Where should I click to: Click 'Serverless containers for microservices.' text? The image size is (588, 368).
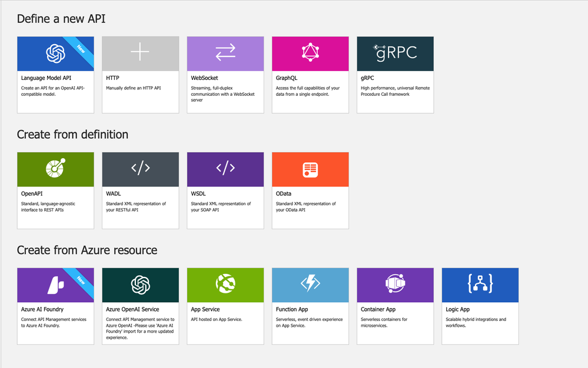[x=384, y=322]
